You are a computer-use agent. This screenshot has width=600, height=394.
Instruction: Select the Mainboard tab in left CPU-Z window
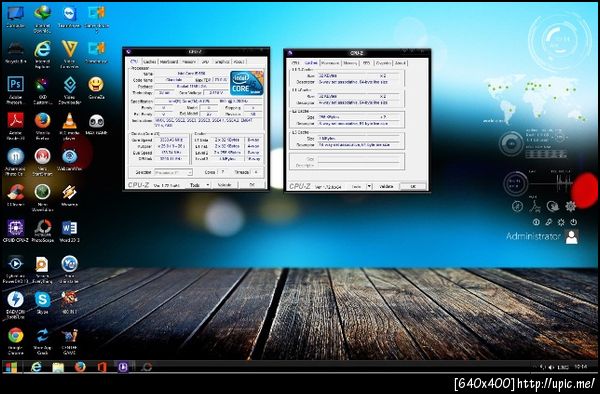coord(169,62)
